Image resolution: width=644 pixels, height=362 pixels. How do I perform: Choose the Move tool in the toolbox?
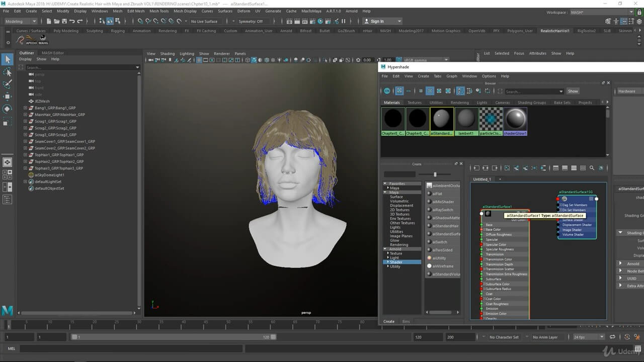point(7,96)
